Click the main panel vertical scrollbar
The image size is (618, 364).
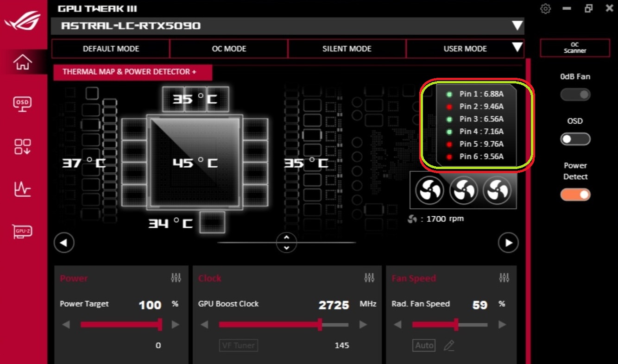click(528, 211)
